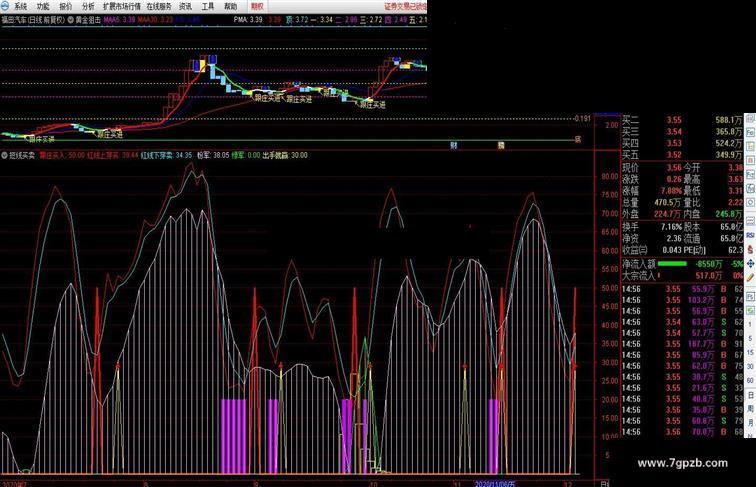Select the 1-minute period button
This screenshot has width=756, height=487.
[x=751, y=325]
